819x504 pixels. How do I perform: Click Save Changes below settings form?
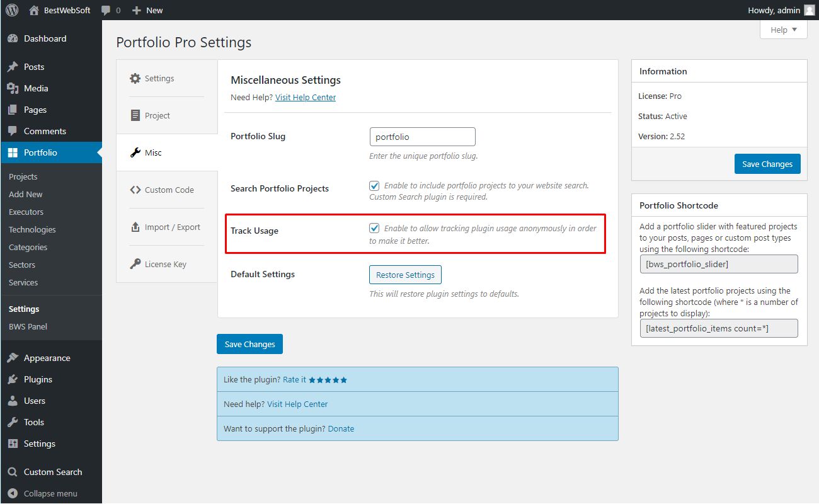pos(250,344)
